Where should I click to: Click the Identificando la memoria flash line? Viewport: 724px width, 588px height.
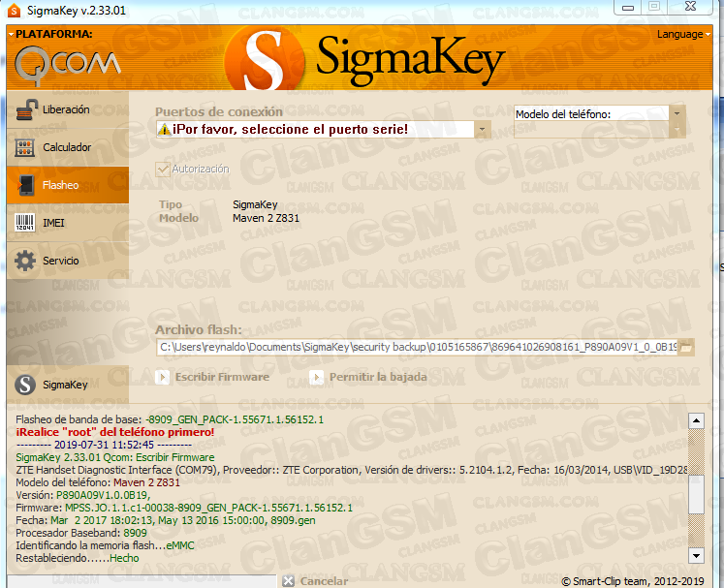point(105,545)
